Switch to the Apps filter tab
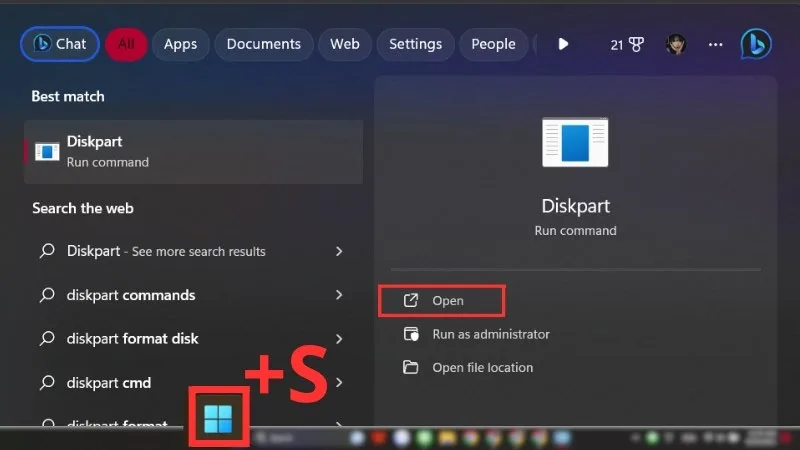 coord(180,44)
